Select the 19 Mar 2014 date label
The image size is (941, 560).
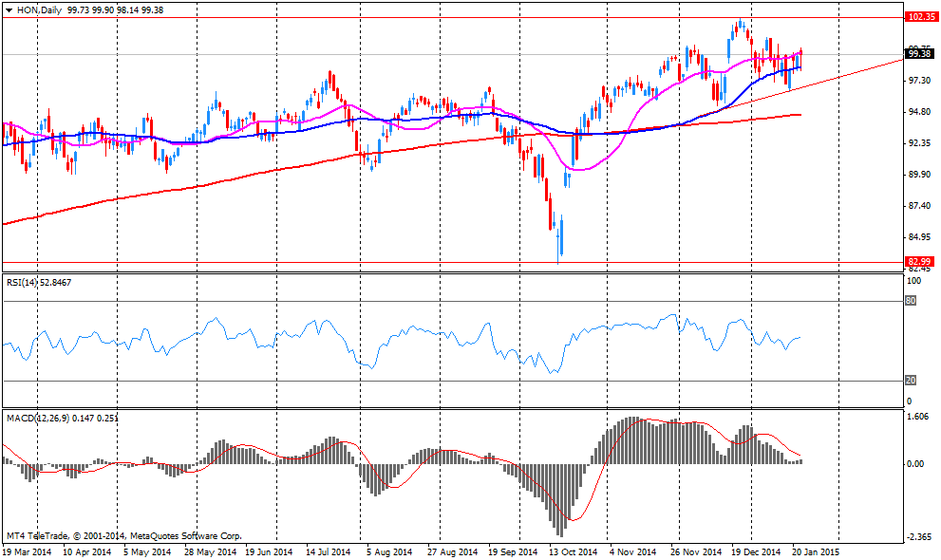[27, 551]
